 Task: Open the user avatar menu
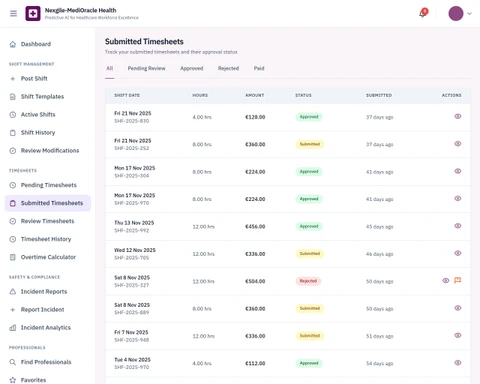coord(456,13)
